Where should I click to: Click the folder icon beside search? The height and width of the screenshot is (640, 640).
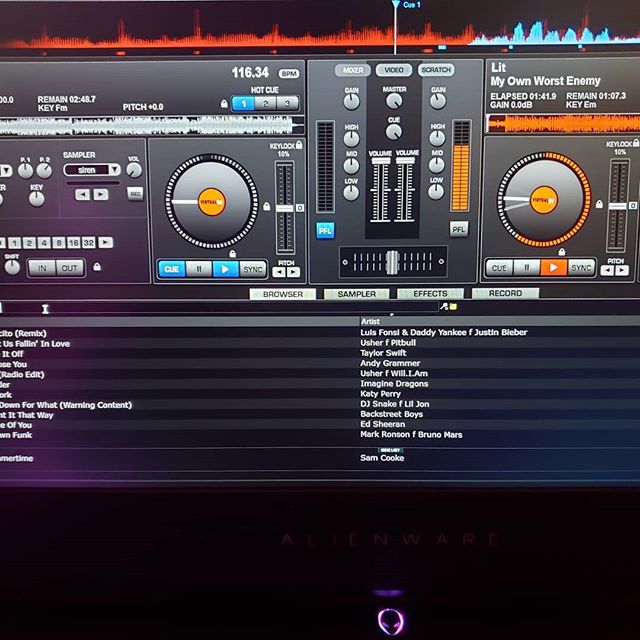(453, 306)
